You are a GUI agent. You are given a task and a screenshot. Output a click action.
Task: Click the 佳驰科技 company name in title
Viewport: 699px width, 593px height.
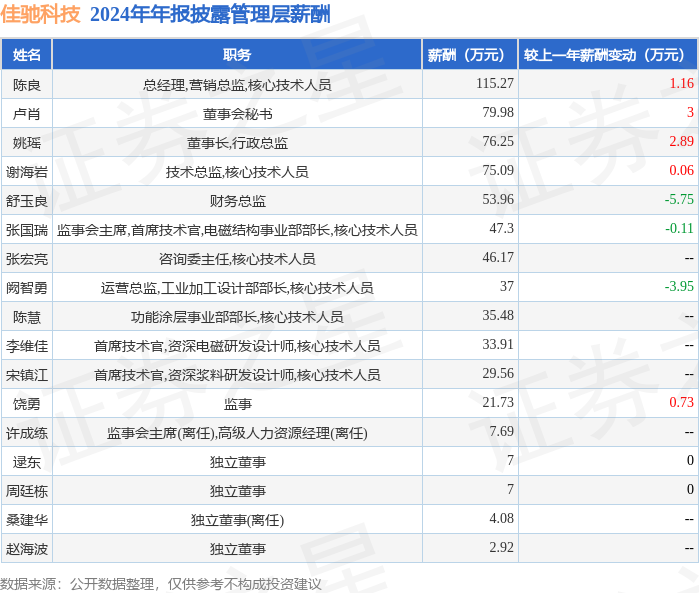40,14
